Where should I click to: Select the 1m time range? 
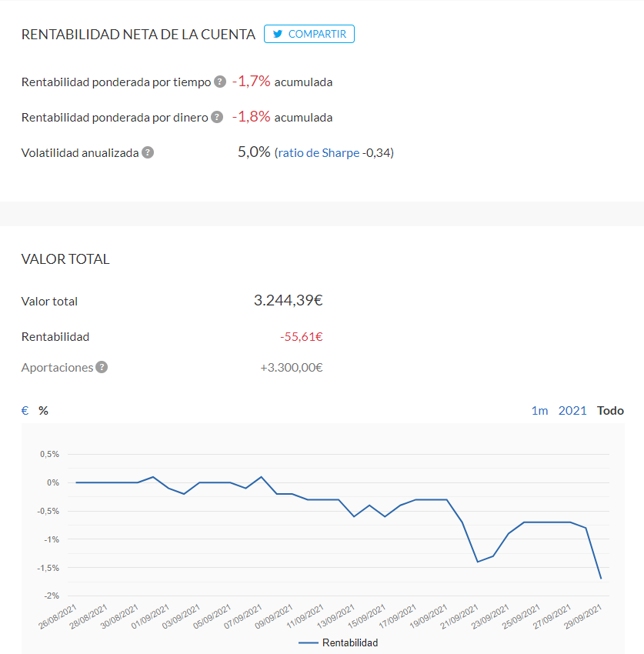click(x=539, y=411)
